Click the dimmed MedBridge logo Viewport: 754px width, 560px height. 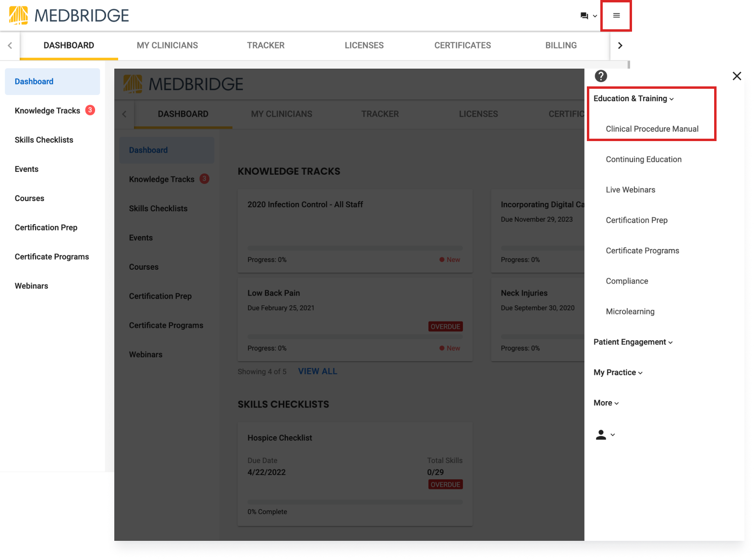click(x=183, y=84)
